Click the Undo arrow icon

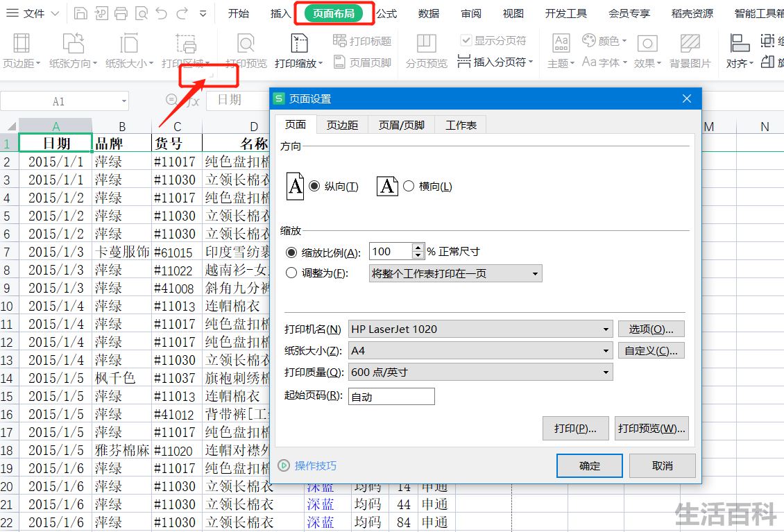pos(162,13)
